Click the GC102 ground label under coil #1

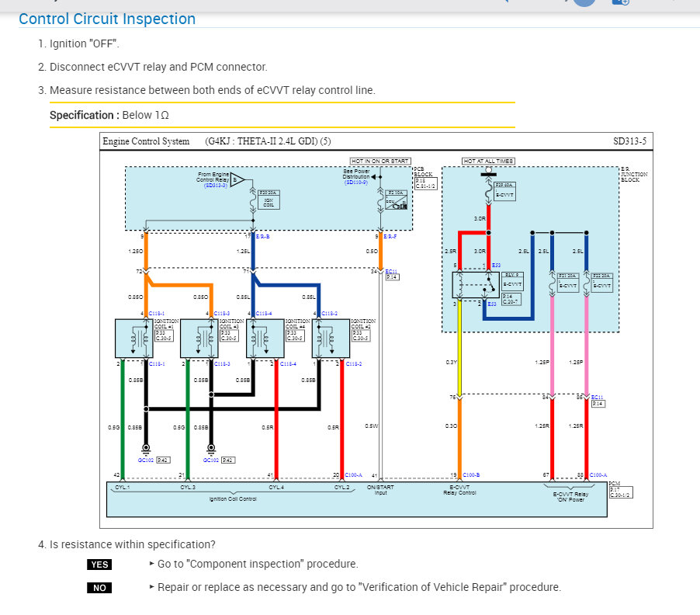coord(146,460)
